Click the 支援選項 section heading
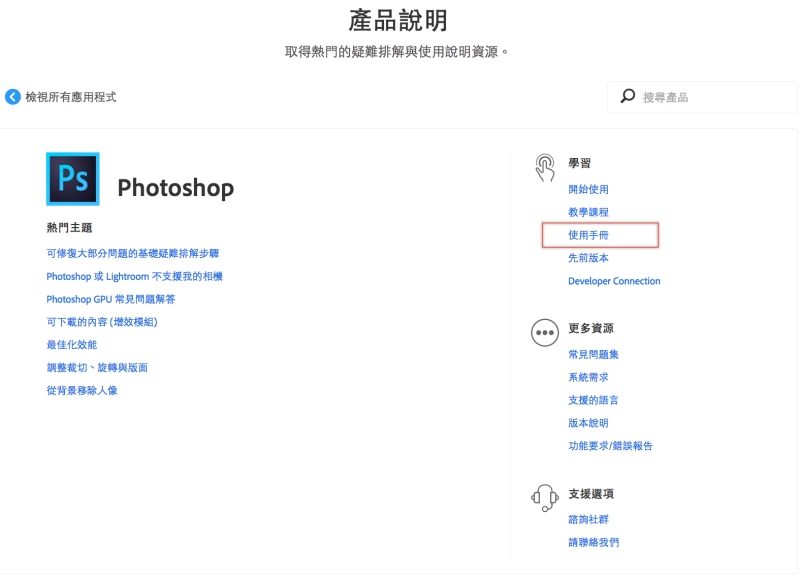800x578 pixels. pos(591,494)
